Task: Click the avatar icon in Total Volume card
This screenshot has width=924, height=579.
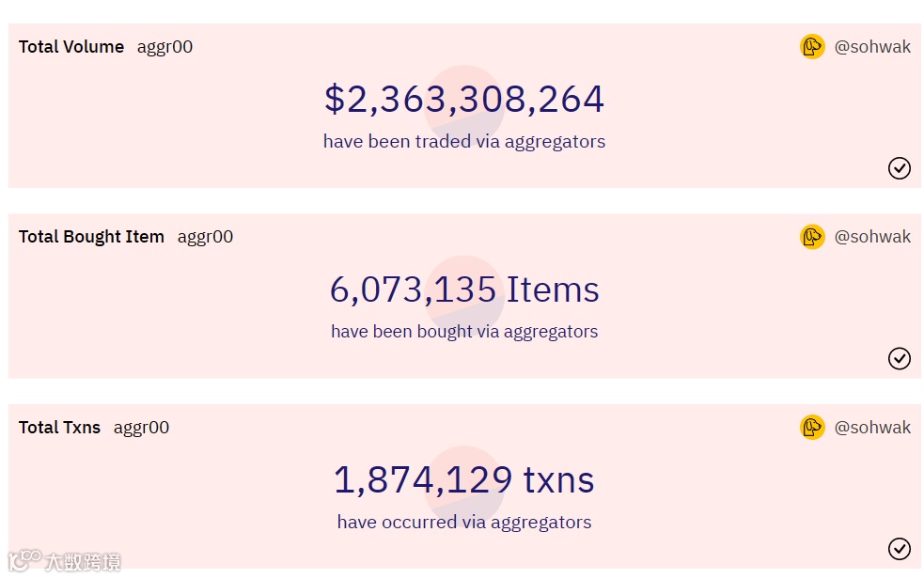Action: pos(812,47)
